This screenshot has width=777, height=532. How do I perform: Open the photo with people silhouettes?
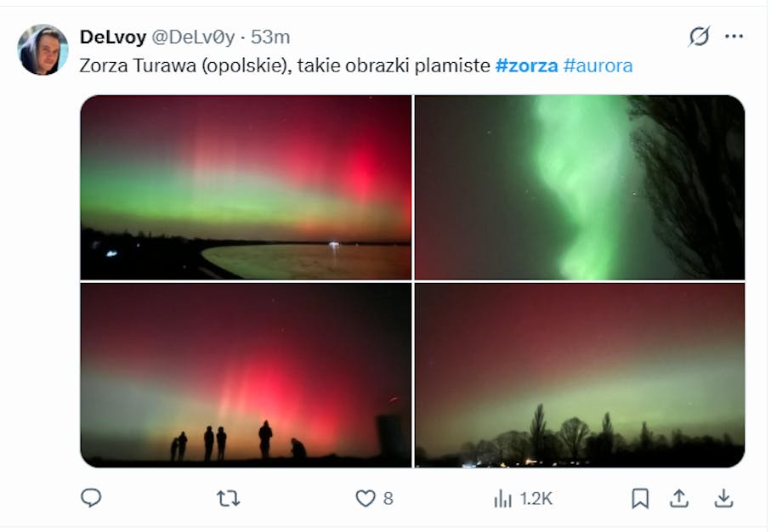[246, 376]
